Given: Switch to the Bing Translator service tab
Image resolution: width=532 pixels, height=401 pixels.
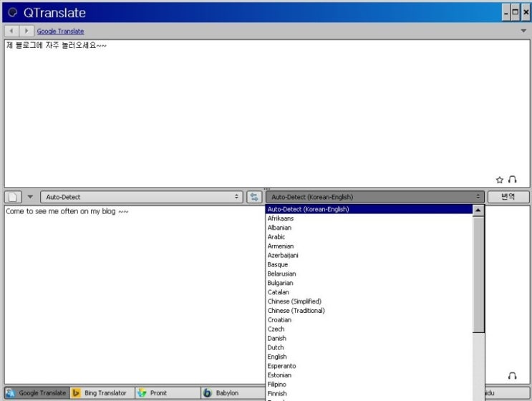Looking at the screenshot, I should [102, 393].
